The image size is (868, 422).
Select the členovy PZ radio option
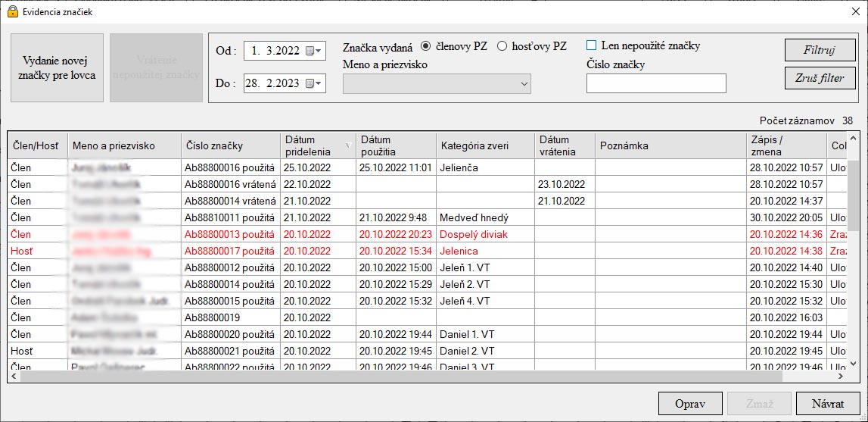point(425,46)
